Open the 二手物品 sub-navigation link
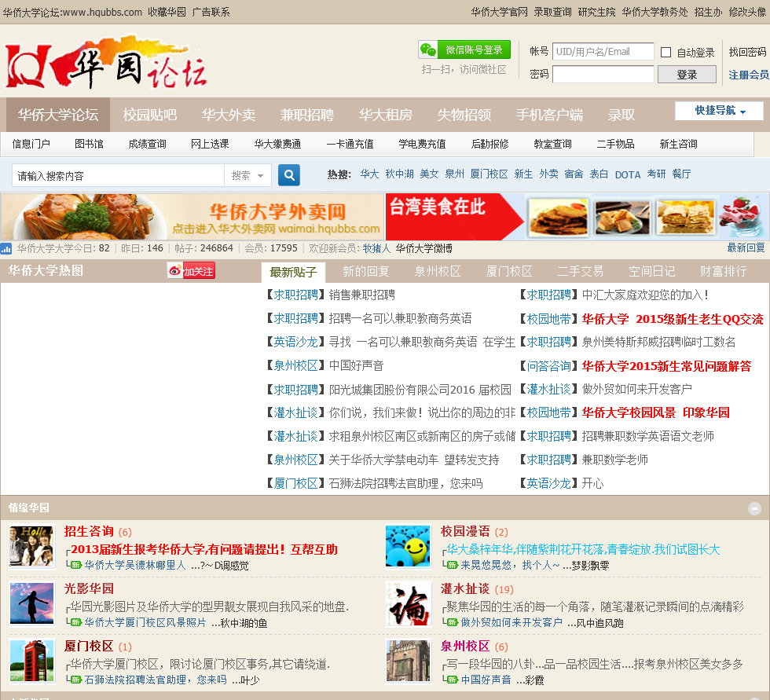Viewport: 770px width, 700px height. (x=615, y=144)
